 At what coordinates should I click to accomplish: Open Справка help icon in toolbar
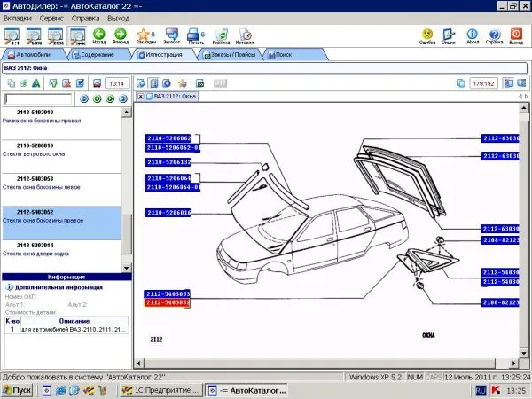pos(495,36)
